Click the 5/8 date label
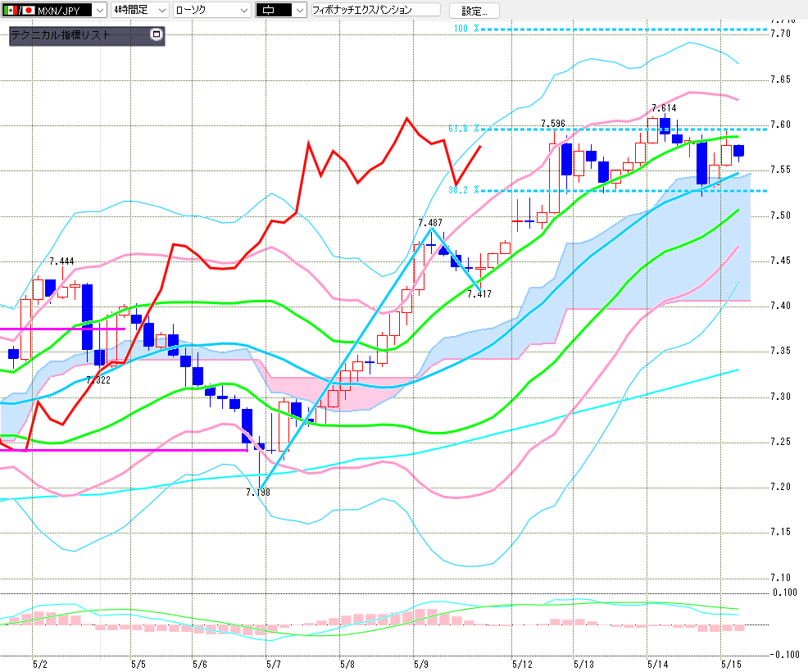Viewport: 808px width, 672px height. point(347,665)
